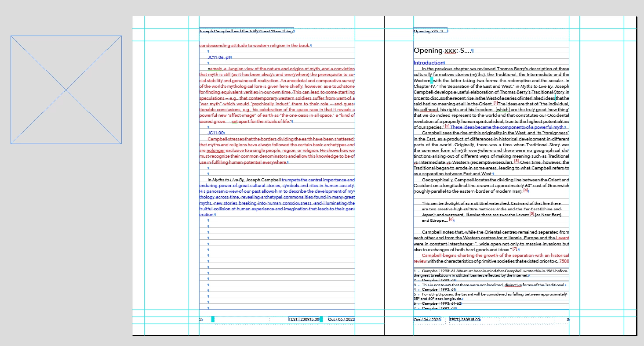Click the date 'Oct / 06 / 2022' in the right page footer
This screenshot has height=346, width=644.
click(427, 319)
